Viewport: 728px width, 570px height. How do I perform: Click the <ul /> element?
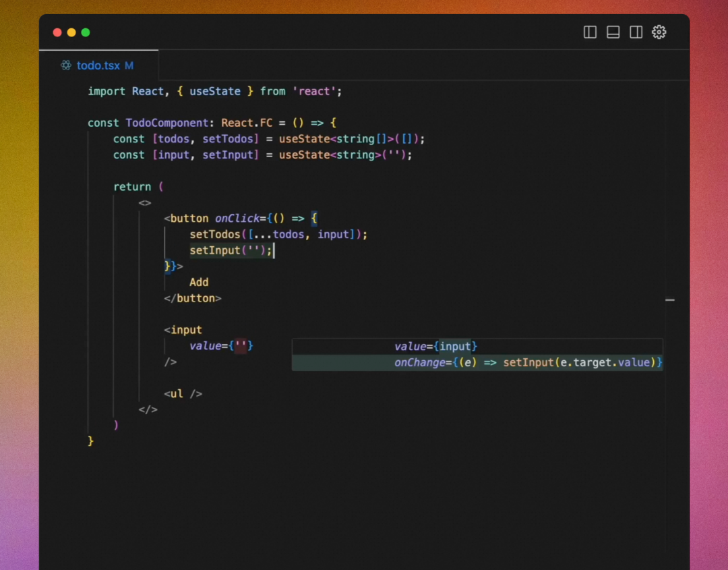(183, 394)
